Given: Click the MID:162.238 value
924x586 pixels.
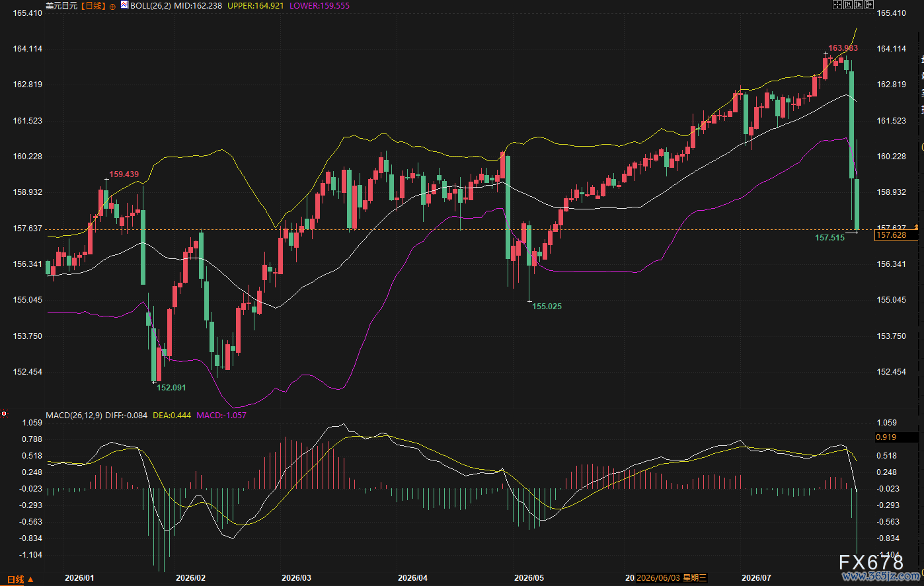Looking at the screenshot, I should (x=198, y=5).
